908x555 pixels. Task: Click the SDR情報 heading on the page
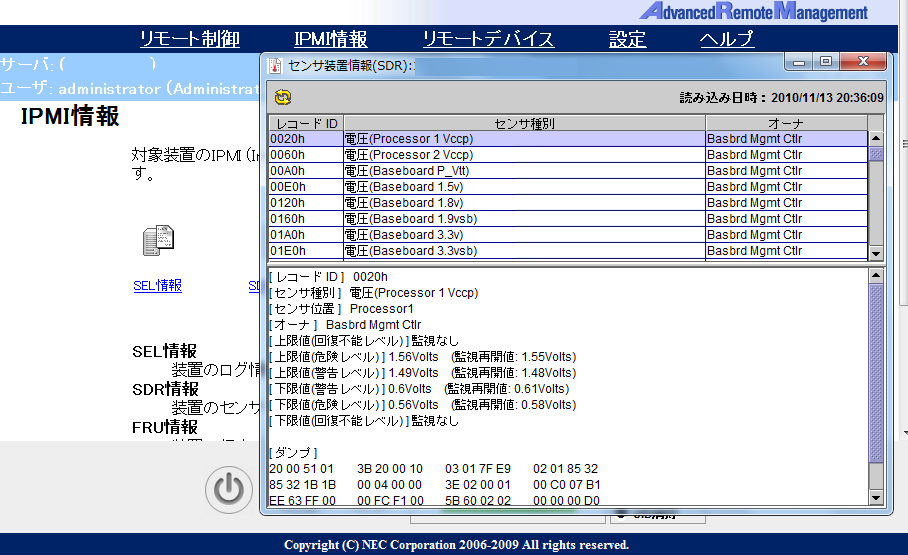point(166,389)
